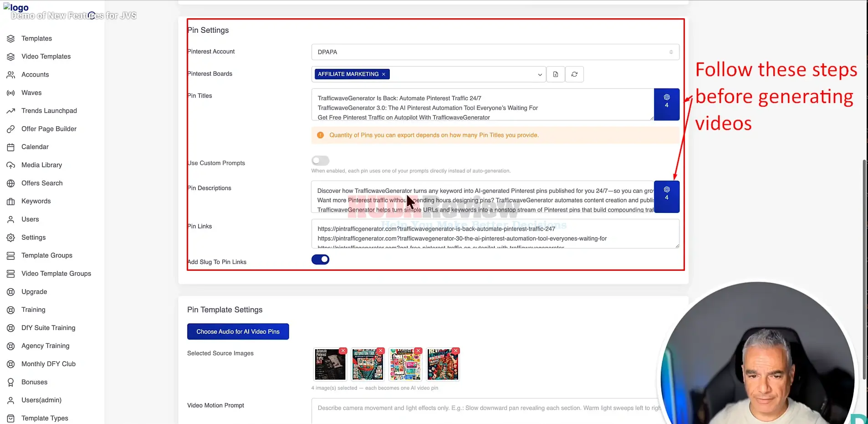This screenshot has width=868, height=424.
Task: Open the Users(admin) page
Action: [41, 400]
